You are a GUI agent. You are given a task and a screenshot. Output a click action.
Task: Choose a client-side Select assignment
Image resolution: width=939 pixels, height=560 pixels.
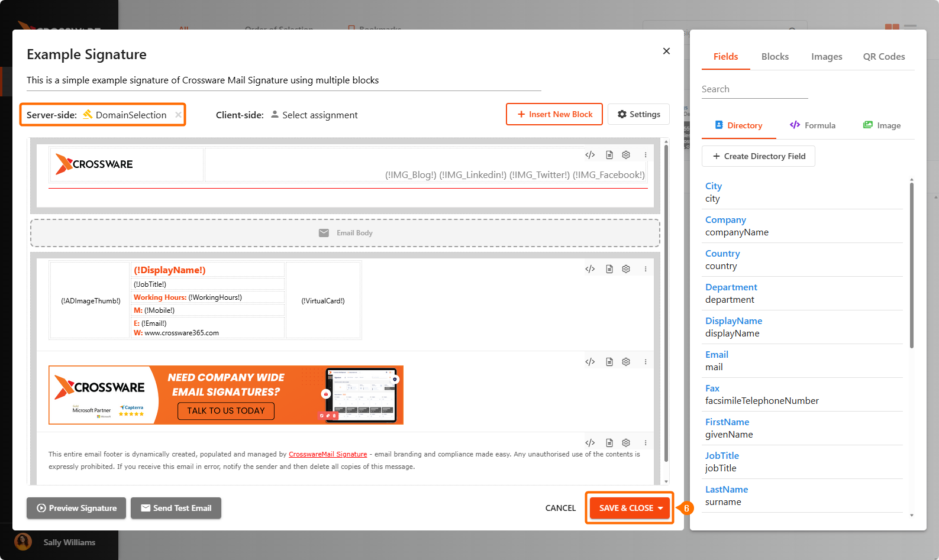(320, 115)
